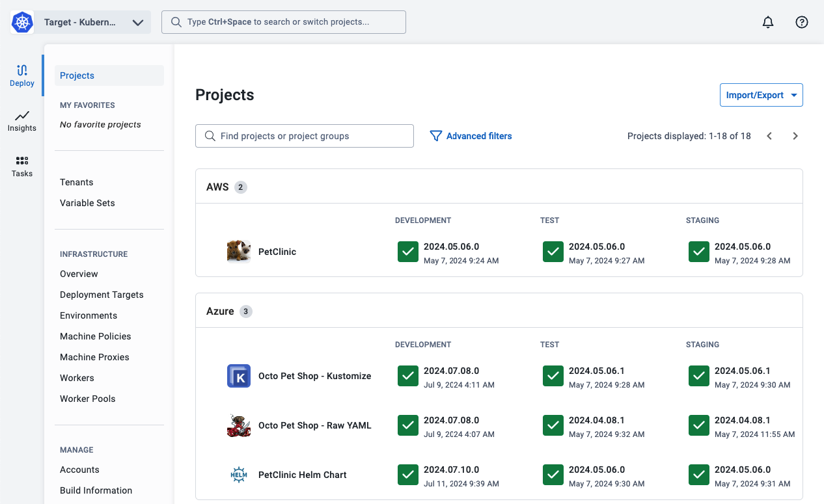Open Raw YAML Staging deployment success icon
Viewport: 824px width, 504px height.
[x=699, y=425]
